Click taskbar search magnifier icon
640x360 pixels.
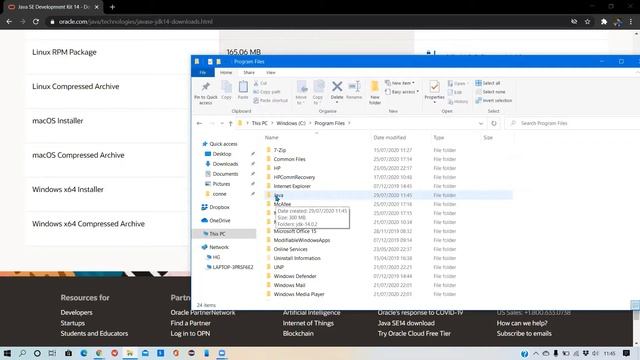click(22, 353)
